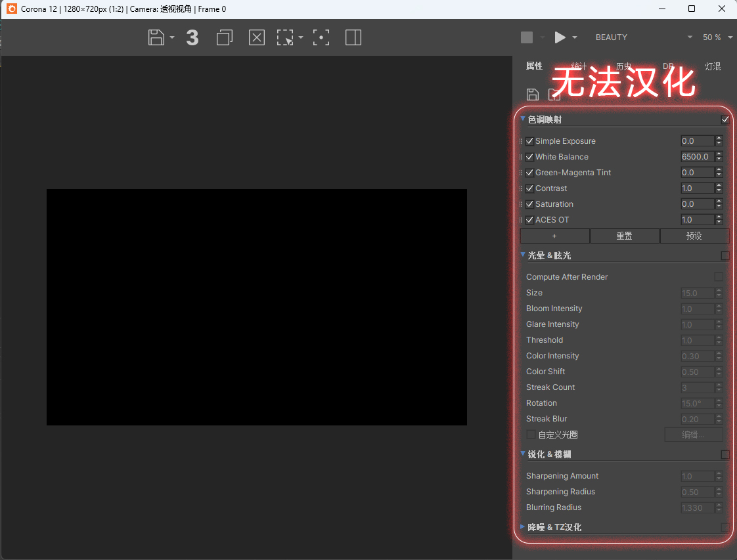Select the 灯混 tab
This screenshot has width=737, height=560.
pos(713,66)
